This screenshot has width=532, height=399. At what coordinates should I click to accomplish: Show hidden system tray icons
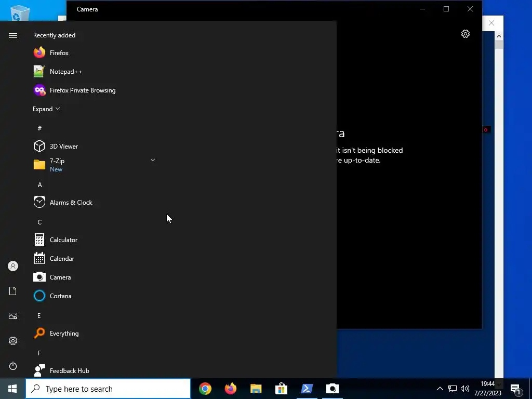tap(440, 389)
